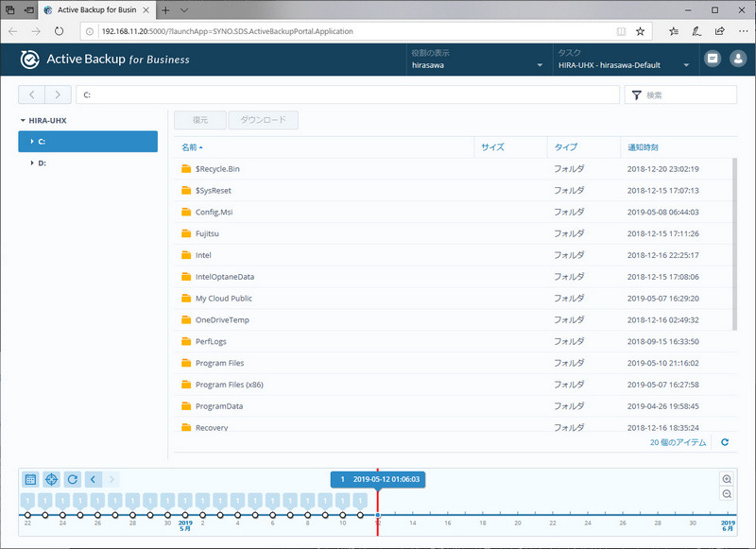This screenshot has width=756, height=549.
Task: Click the search filter funnel icon
Action: pos(636,94)
